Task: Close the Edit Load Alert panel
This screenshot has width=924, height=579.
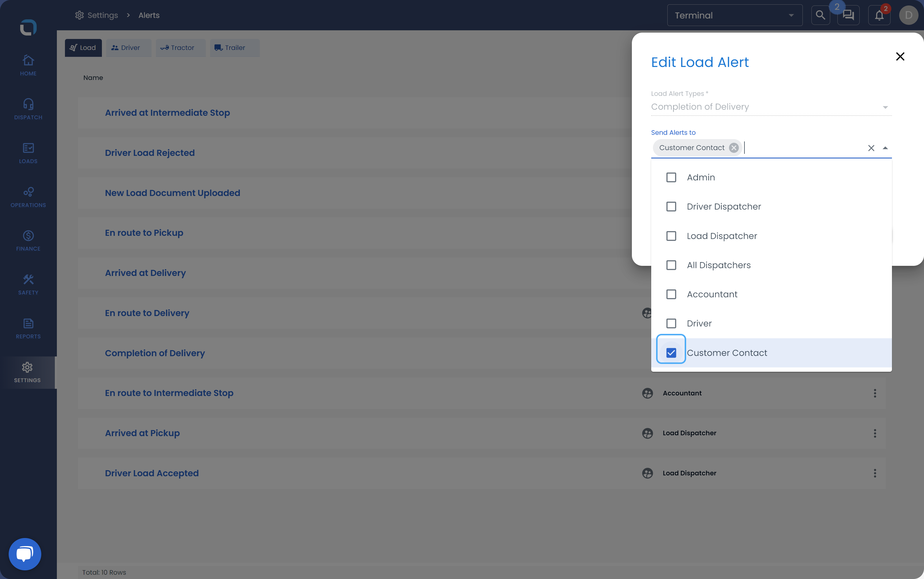Action: pyautogui.click(x=900, y=57)
